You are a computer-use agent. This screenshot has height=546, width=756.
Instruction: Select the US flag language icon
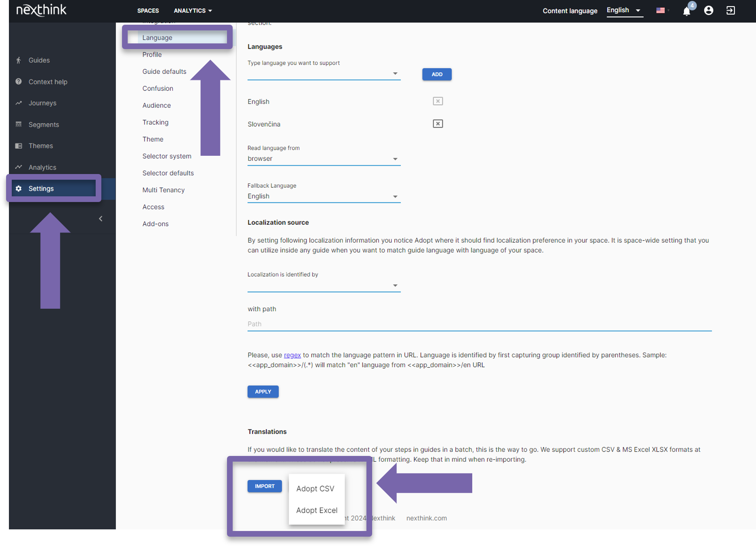point(661,11)
